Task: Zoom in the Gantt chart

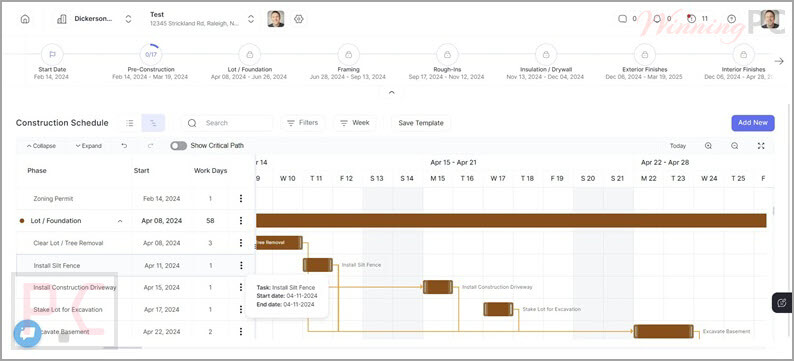Action: (x=708, y=146)
